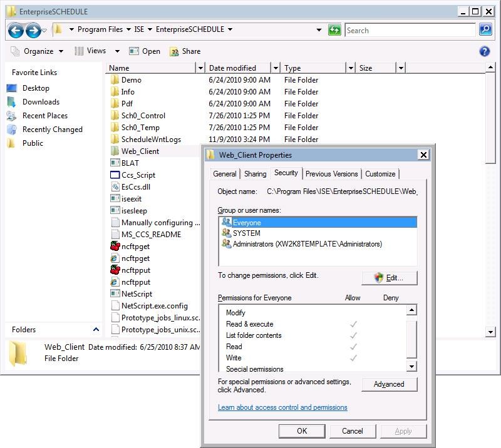
Task: Click in the Search input field
Action: [410, 30]
